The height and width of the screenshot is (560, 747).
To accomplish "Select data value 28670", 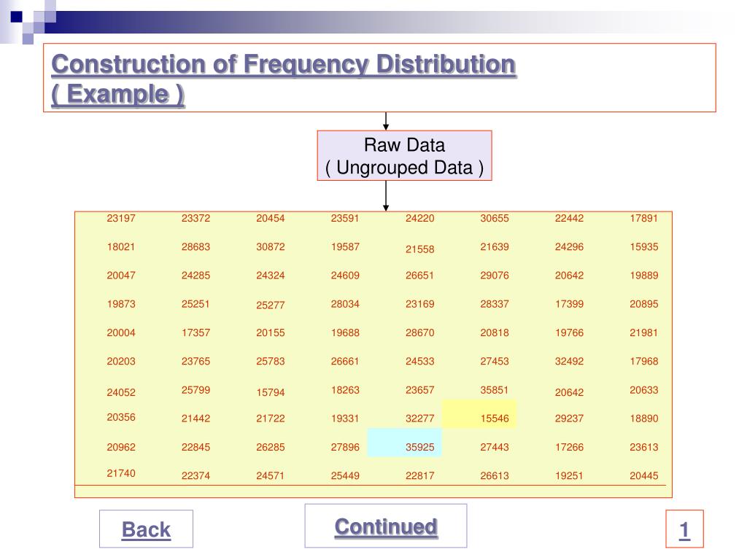I will pos(419,332).
